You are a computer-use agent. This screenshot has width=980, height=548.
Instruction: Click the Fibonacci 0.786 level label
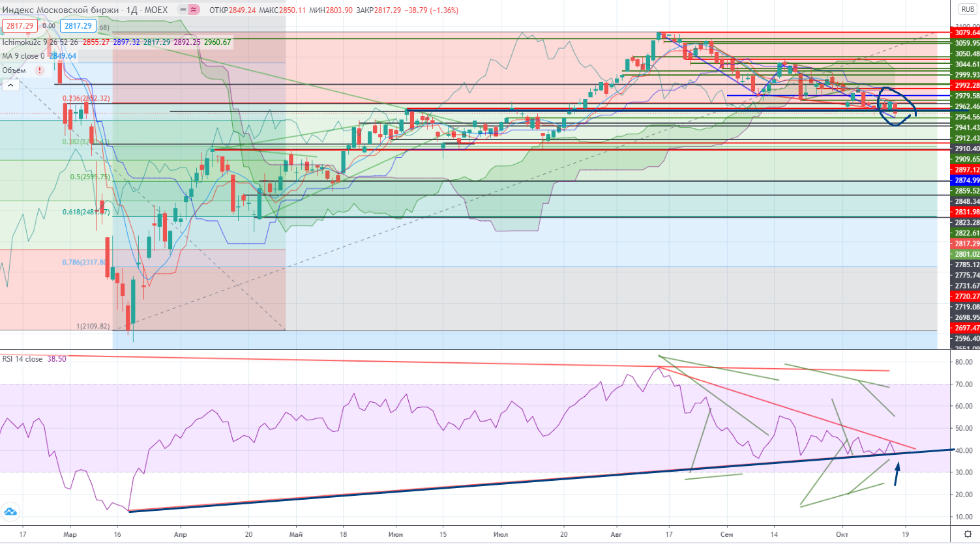85,263
